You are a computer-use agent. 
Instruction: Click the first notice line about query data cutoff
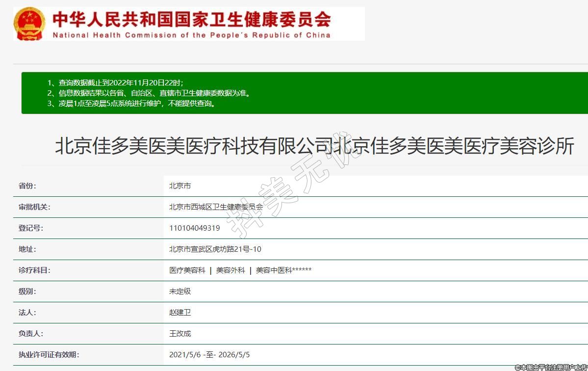coord(115,82)
